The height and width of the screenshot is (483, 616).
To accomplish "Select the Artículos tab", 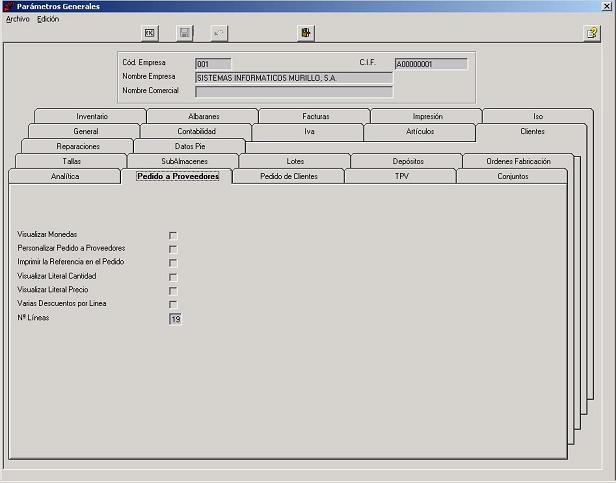I will coord(420,131).
